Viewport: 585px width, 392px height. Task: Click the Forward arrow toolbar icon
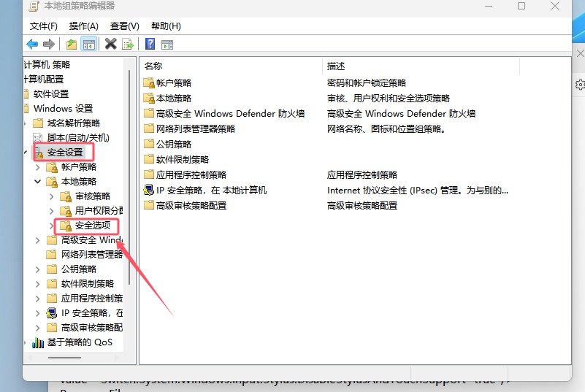tap(49, 44)
